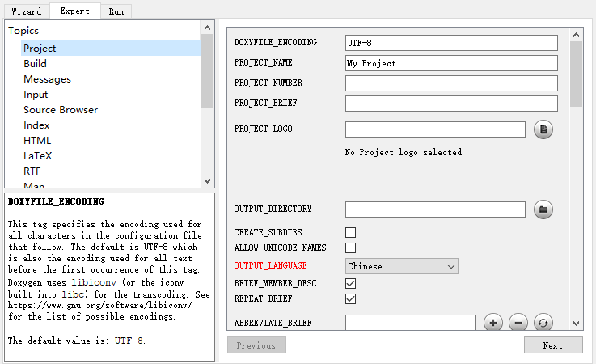The image size is (596, 364).
Task: Click the PROJECT_LOGO file browse icon
Action: coord(543,129)
